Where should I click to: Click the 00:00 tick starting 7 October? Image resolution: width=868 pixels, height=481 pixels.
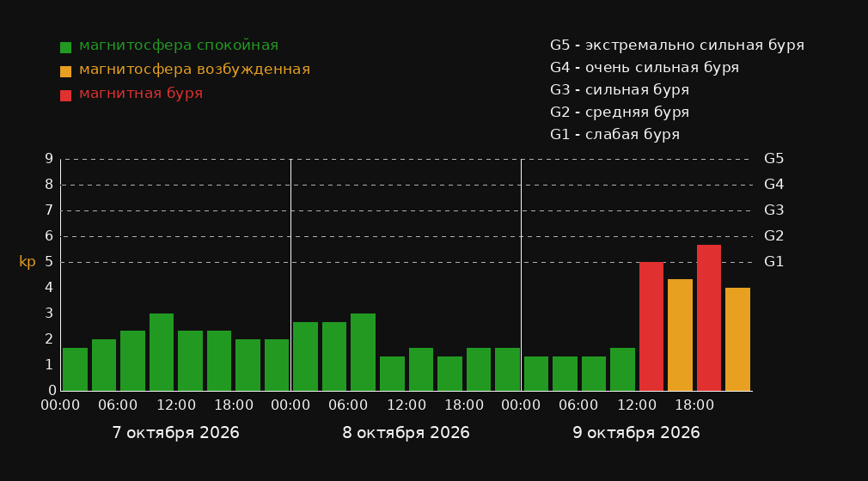60,405
